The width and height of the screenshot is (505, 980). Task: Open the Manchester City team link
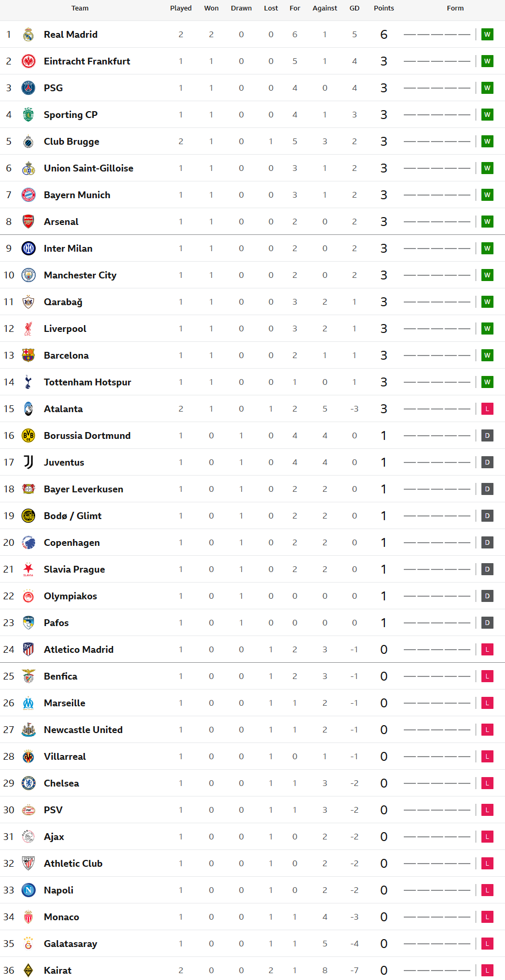pyautogui.click(x=80, y=275)
